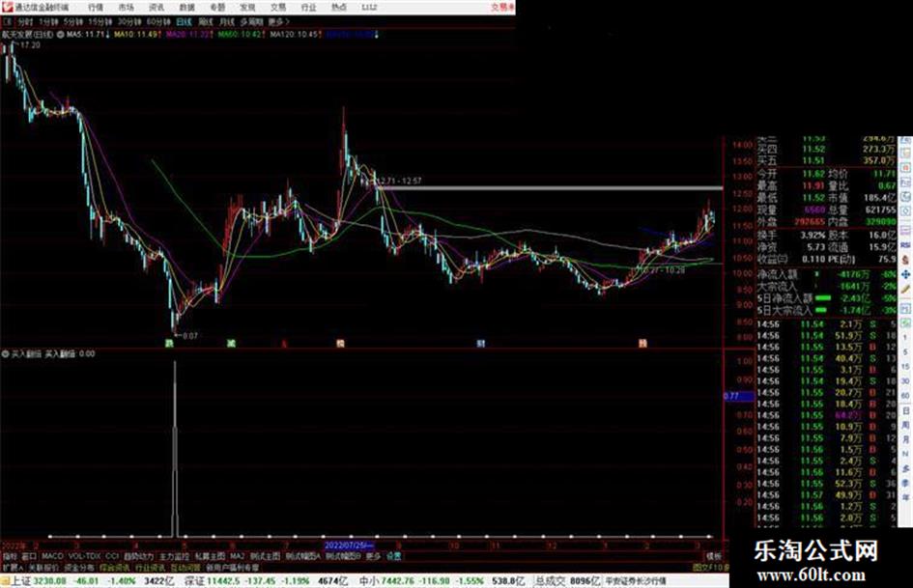Click the 窗口 button in indicator bar
Viewport: 913px width, 588px height.
click(x=29, y=556)
